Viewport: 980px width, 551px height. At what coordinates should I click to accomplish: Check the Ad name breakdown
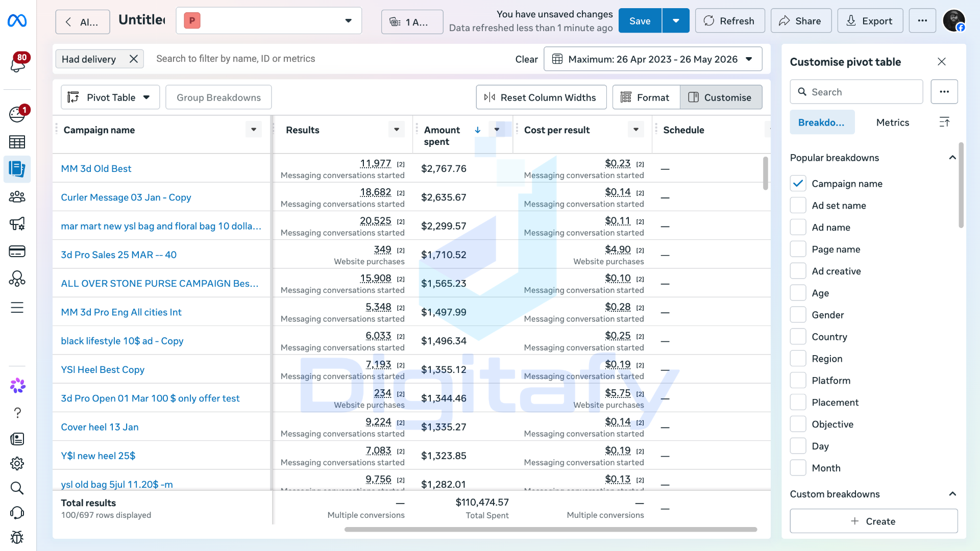(x=798, y=227)
